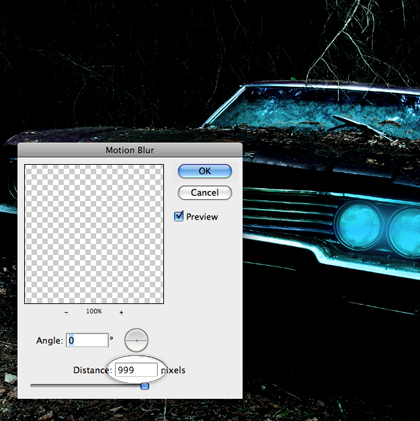Click the angle direction dial
Screen dimensions: 420x421
click(136, 340)
